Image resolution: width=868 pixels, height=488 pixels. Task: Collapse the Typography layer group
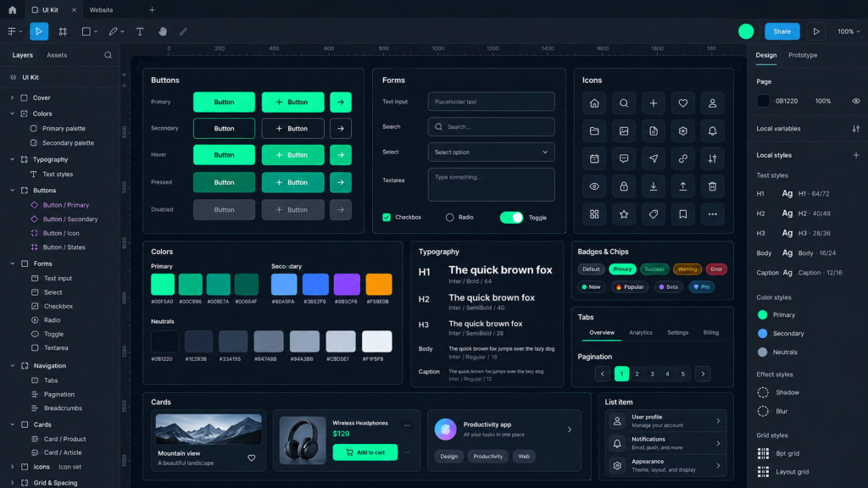coord(12,159)
